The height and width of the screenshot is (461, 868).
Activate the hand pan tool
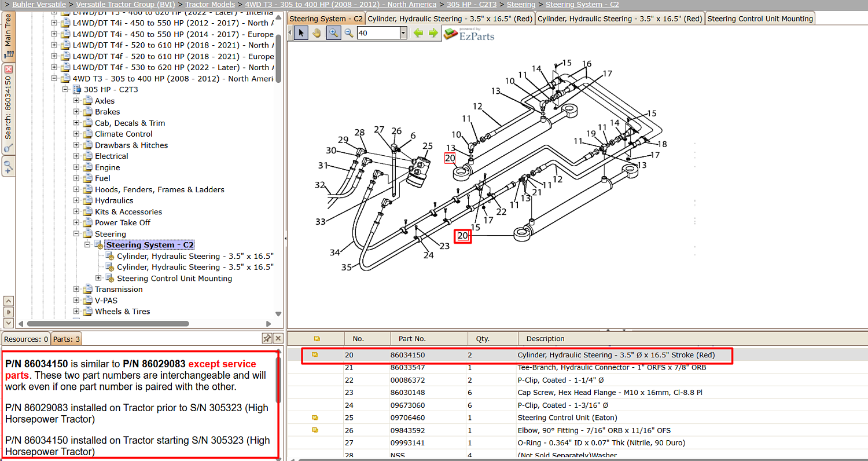[x=317, y=33]
